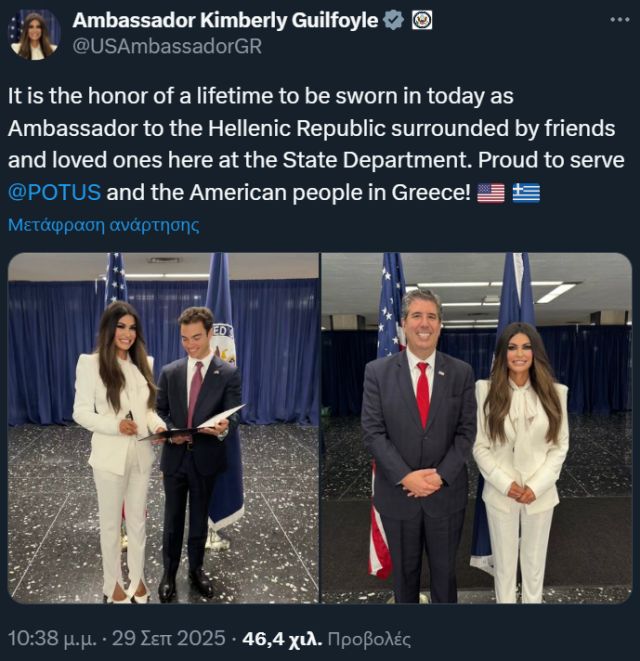The height and width of the screenshot is (661, 640).
Task: Click the tweet body text paragraph
Action: point(316,144)
